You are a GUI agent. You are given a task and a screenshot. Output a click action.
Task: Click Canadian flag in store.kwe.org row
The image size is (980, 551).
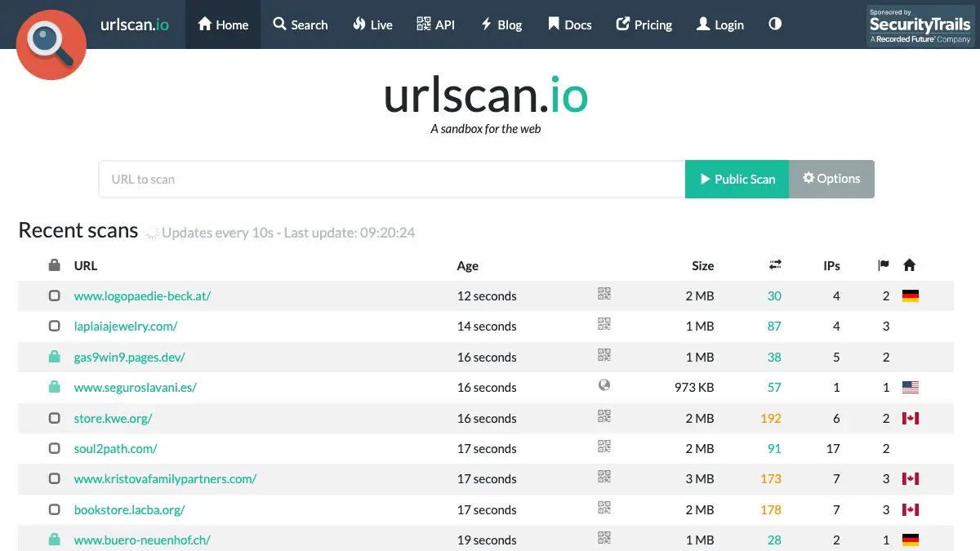point(910,418)
